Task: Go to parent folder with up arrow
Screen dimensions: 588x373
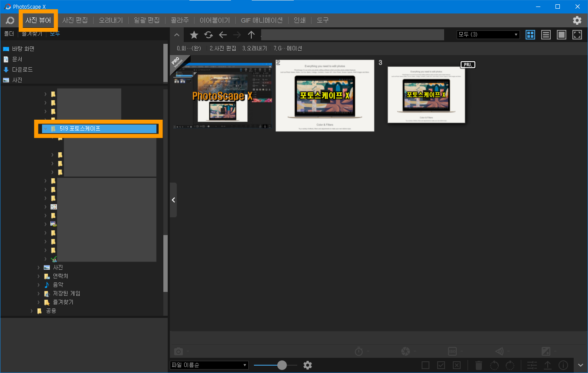Action: coord(251,35)
